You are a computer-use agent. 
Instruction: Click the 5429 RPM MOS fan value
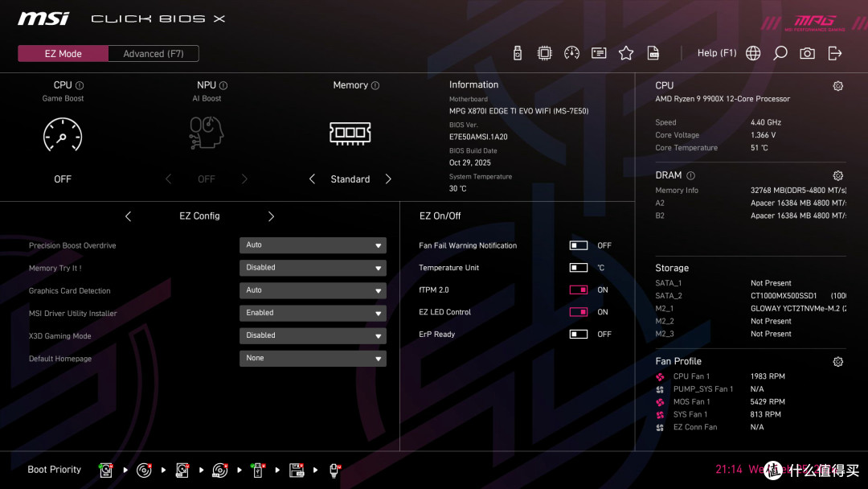[768, 402]
